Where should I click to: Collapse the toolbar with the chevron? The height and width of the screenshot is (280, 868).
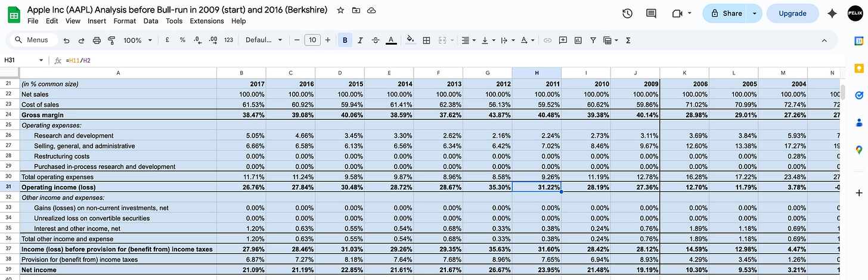[824, 41]
